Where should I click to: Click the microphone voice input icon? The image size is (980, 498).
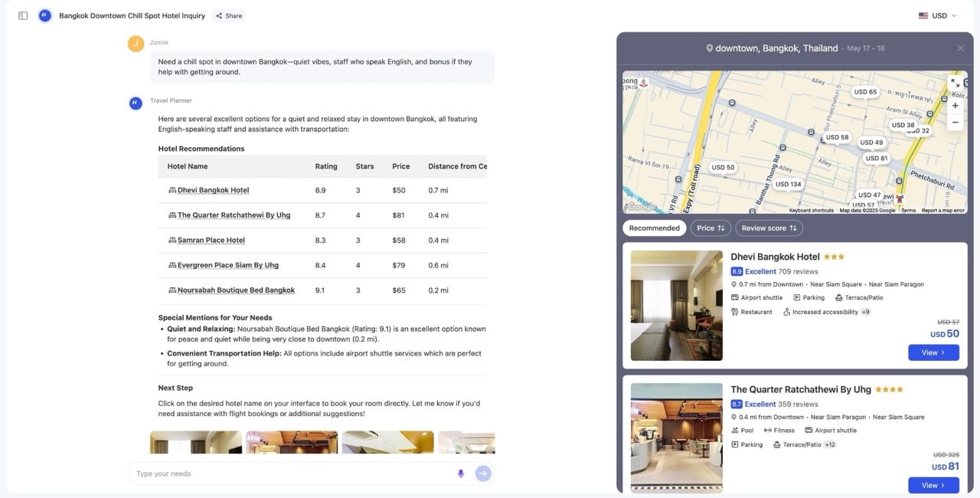[x=461, y=473]
